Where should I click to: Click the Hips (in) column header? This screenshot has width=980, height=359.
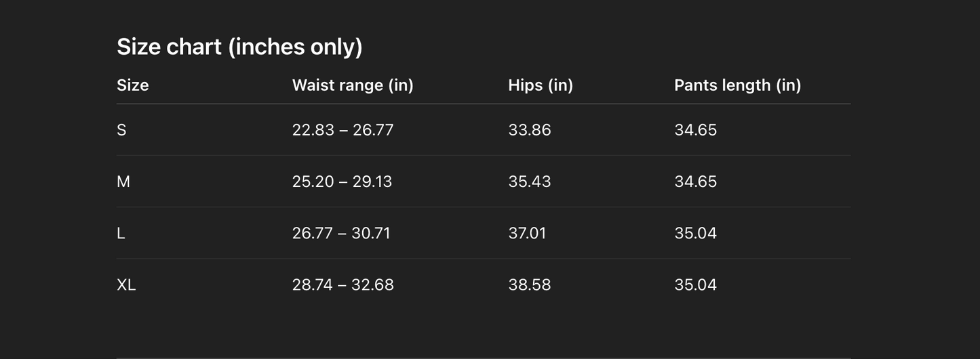pyautogui.click(x=541, y=85)
